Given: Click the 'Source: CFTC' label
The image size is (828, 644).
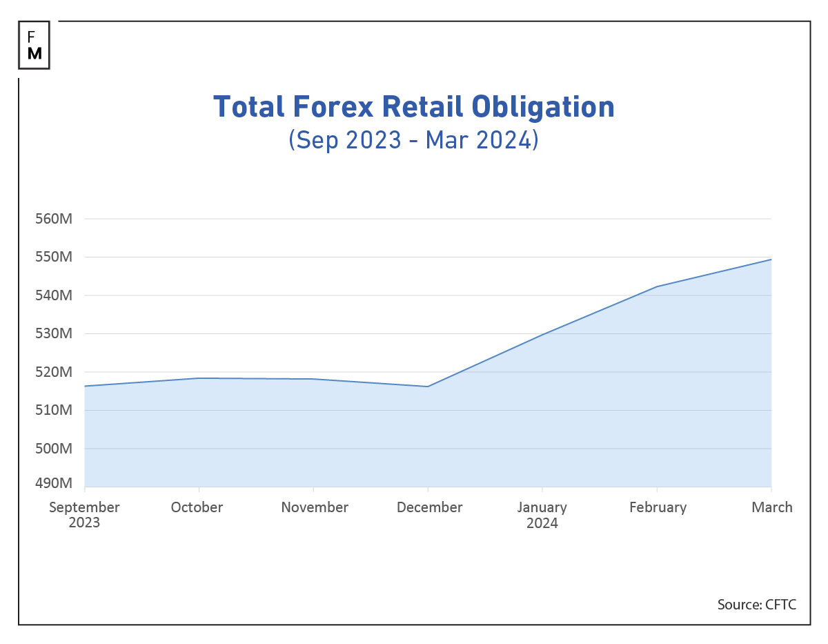Looking at the screenshot, I should coord(756,605).
